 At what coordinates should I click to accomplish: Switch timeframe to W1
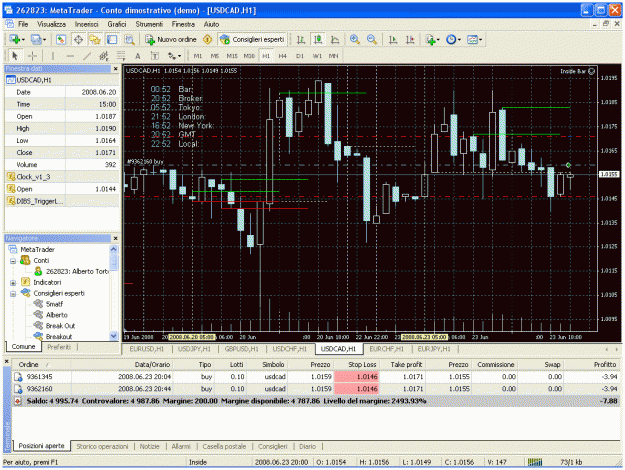coord(317,56)
